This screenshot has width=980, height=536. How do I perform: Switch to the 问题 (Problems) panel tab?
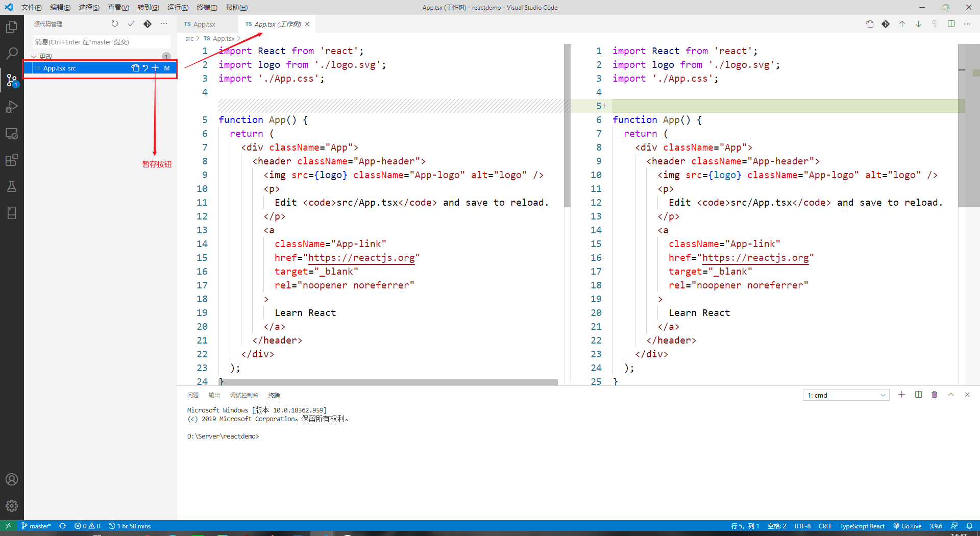tap(193, 395)
